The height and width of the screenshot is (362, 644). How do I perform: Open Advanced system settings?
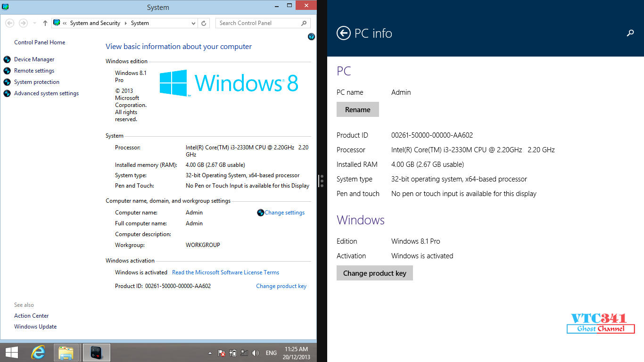(x=46, y=93)
